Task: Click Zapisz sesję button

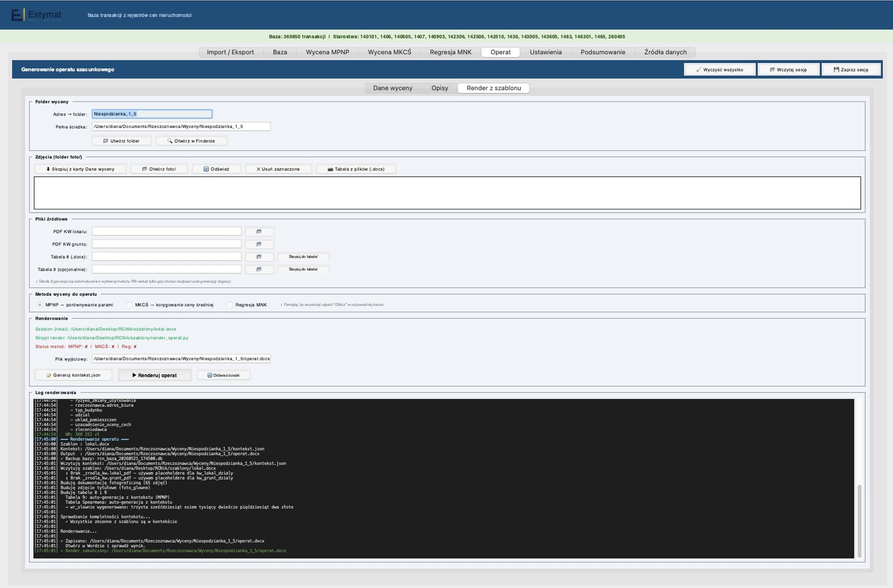Action: 851,69
